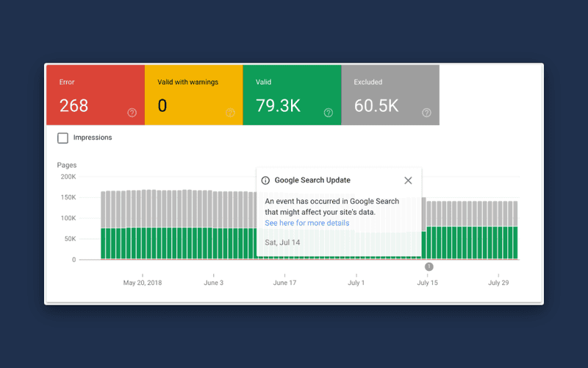The image size is (588, 368).
Task: Click the 268 error count number
Action: pyautogui.click(x=74, y=105)
